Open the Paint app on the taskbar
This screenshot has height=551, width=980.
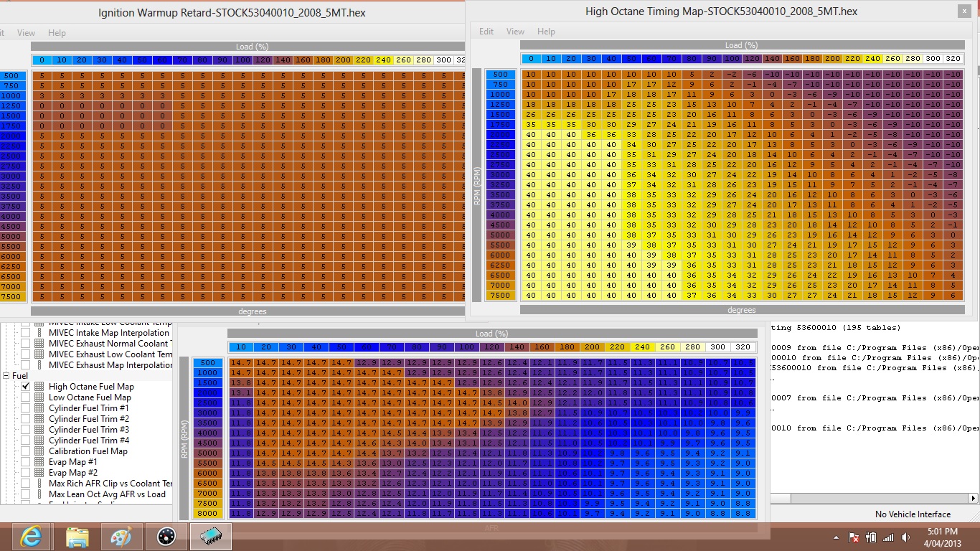click(122, 537)
